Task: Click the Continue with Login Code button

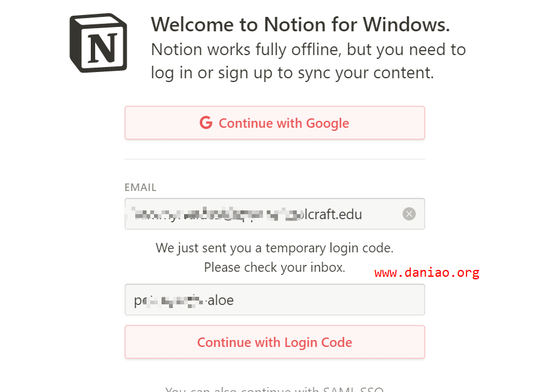Action: coord(275,342)
